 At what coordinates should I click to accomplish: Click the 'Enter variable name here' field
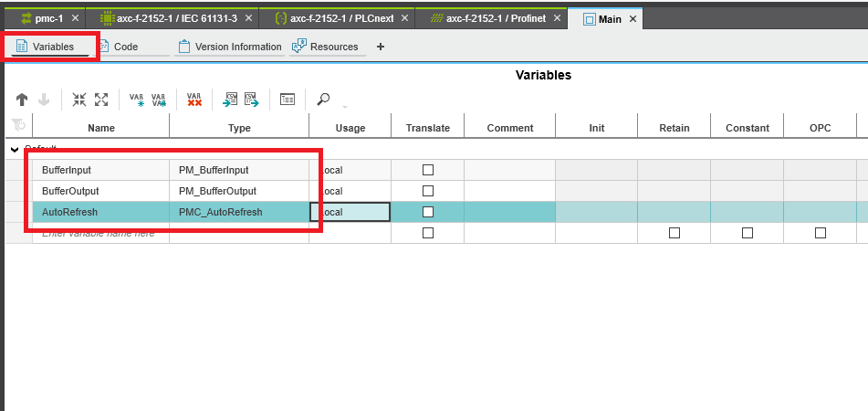pos(100,234)
